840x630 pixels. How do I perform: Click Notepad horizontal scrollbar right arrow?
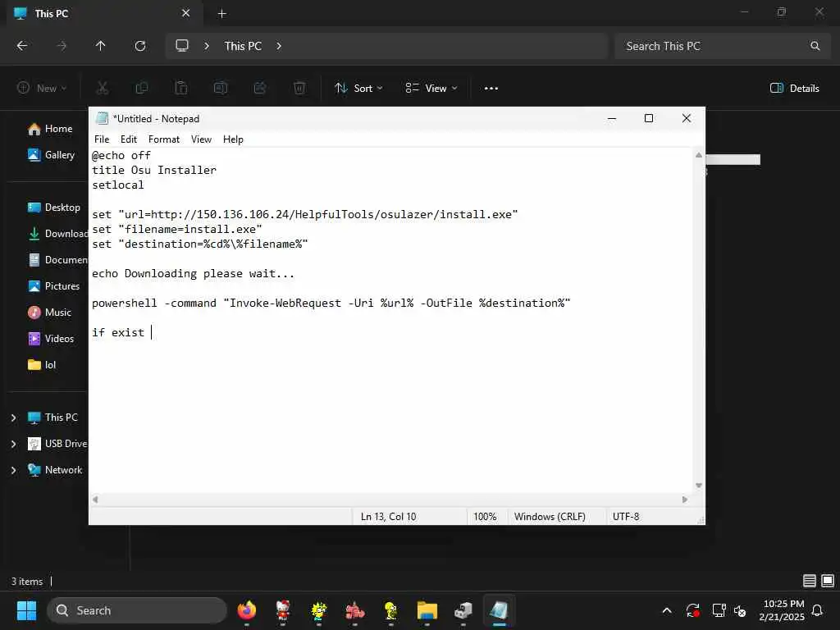tap(685, 500)
